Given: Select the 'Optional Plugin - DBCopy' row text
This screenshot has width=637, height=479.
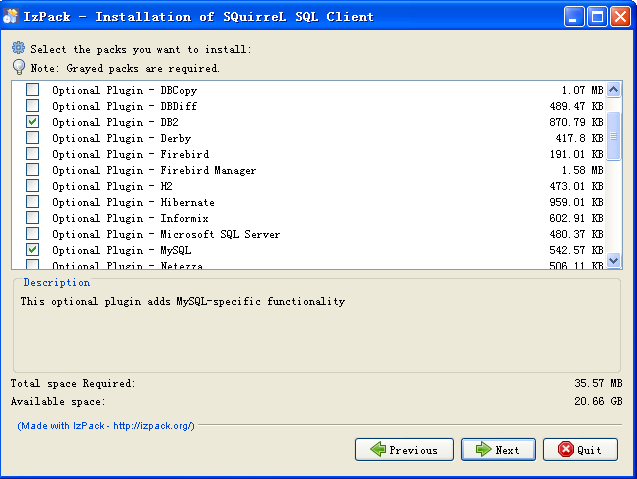Looking at the screenshot, I should point(125,90).
